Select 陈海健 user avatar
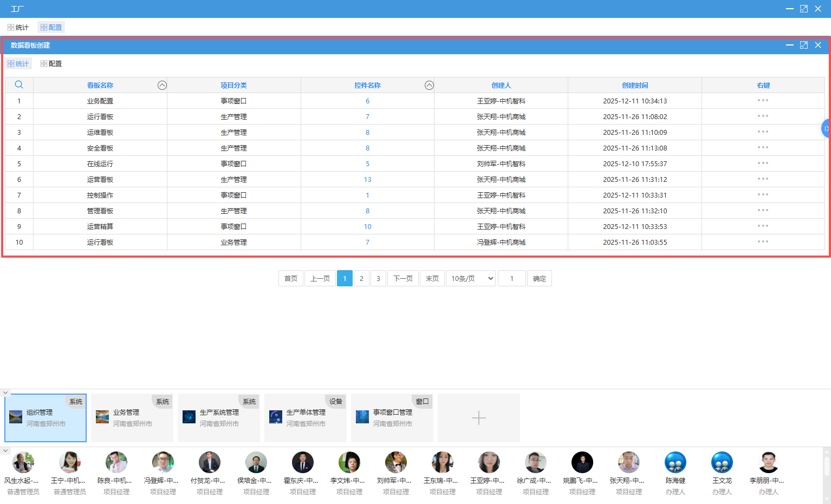831x504 pixels. tap(675, 463)
